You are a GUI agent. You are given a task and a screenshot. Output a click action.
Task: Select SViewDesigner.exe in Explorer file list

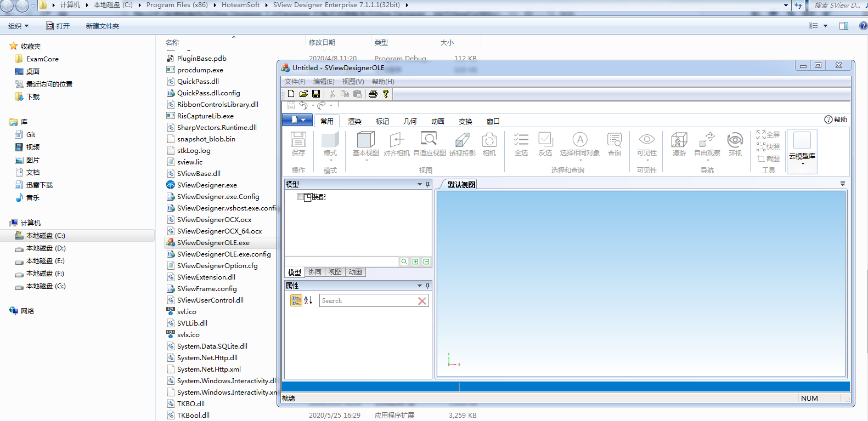pyautogui.click(x=207, y=185)
